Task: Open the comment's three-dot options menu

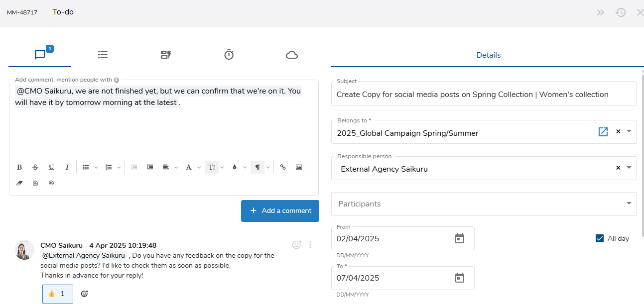Action: (310, 245)
